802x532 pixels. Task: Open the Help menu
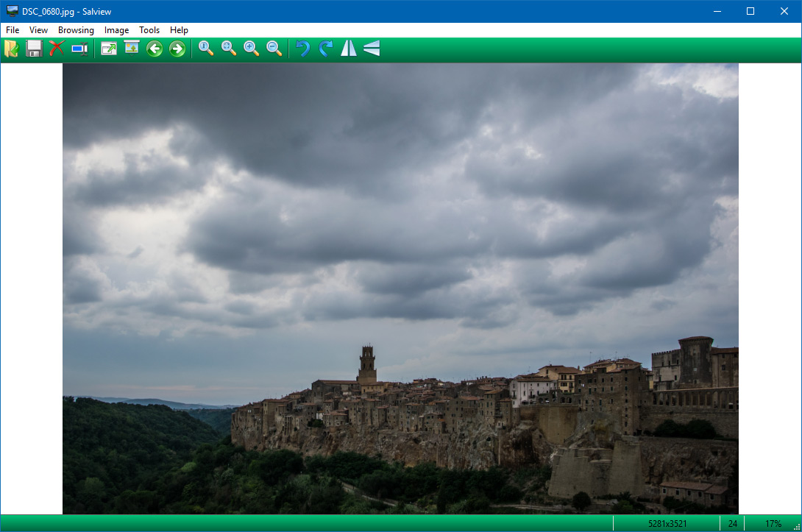(179, 30)
